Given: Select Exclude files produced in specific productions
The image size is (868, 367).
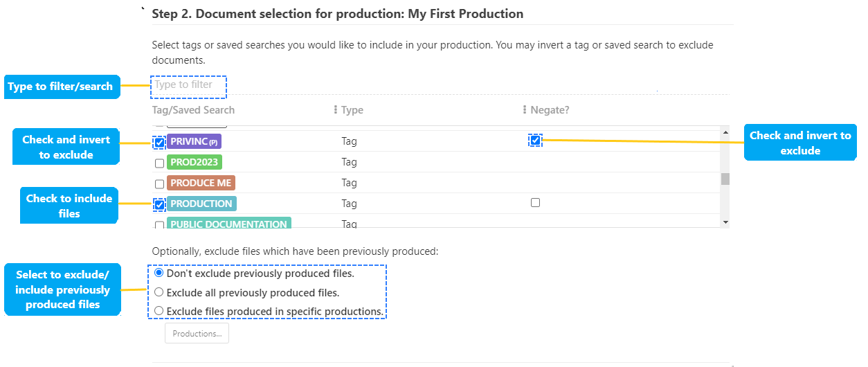Looking at the screenshot, I should point(159,311).
